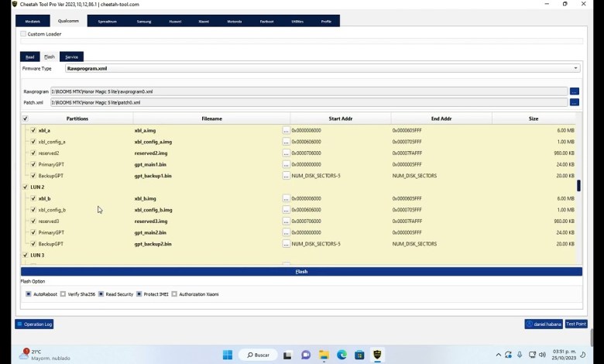
Task: Switch to Utilities tab
Action: [297, 21]
